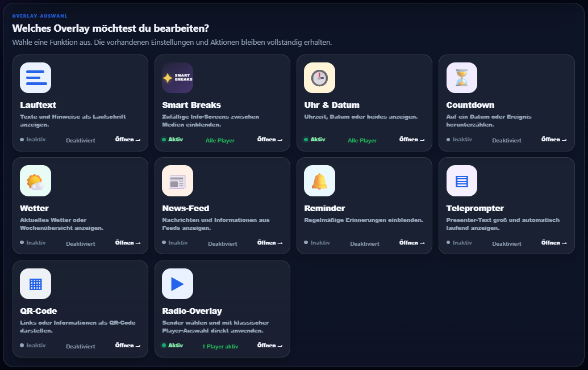This screenshot has height=370, width=588.
Task: Click the Countdown hourglass icon
Action: (x=462, y=78)
